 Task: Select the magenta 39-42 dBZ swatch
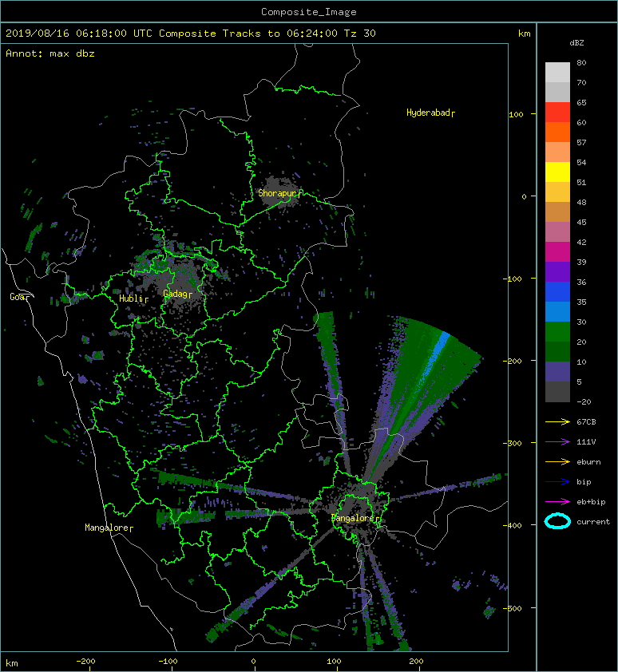coord(557,252)
